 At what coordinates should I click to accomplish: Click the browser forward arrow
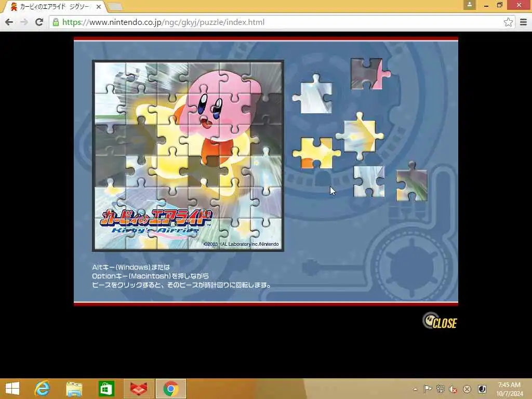point(24,22)
